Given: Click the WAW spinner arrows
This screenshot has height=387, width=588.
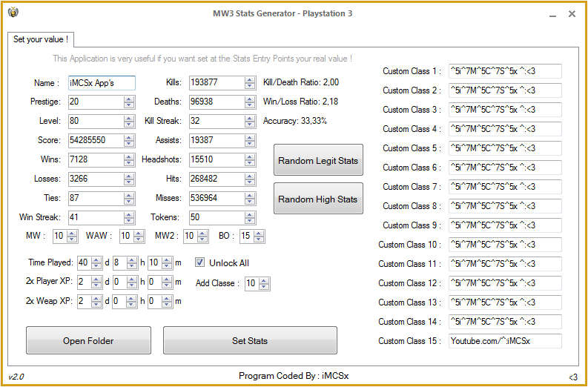Looking at the screenshot, I should pyautogui.click(x=139, y=236).
